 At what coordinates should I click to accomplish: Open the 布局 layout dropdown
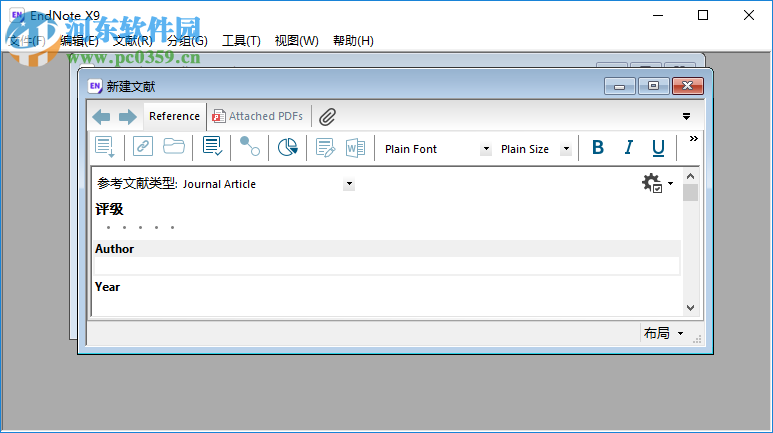(664, 333)
